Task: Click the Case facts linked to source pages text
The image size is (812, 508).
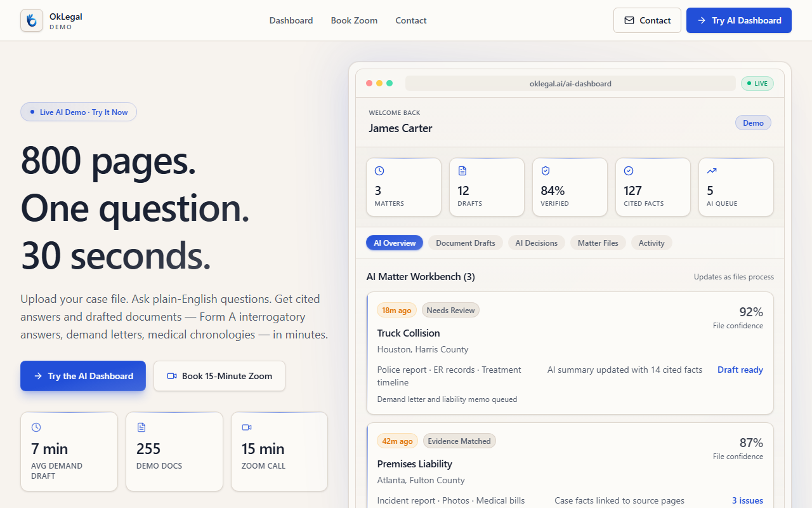Action: click(619, 500)
